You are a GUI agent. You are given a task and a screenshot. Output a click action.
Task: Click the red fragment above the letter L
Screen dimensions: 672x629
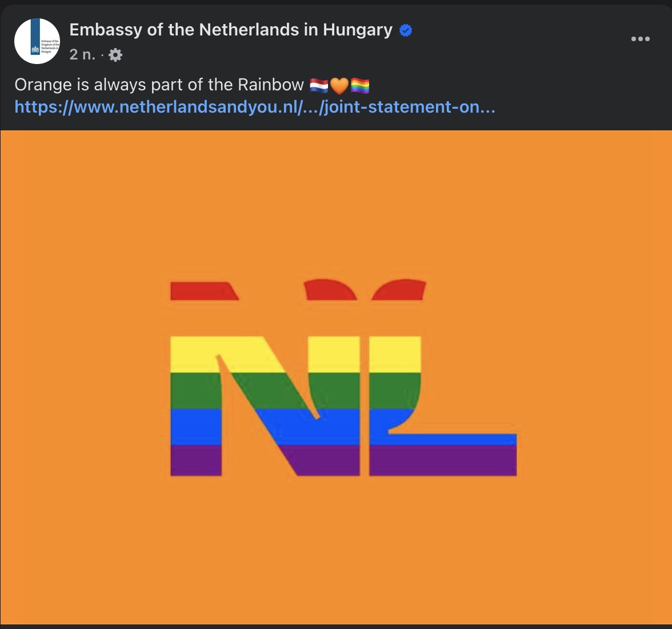[x=399, y=290]
